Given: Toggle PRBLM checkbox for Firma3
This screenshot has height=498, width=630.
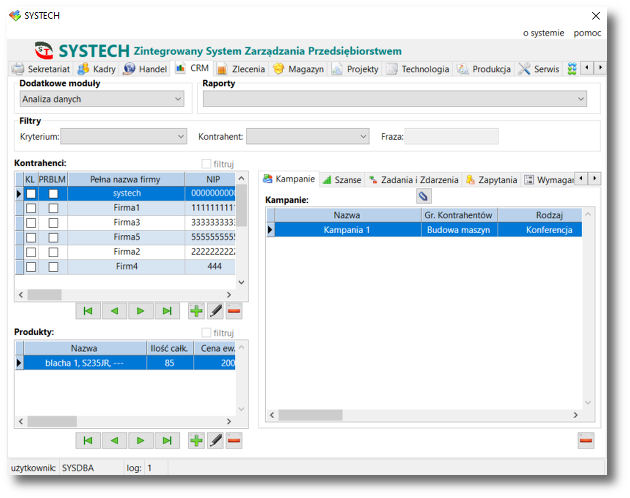Looking at the screenshot, I should point(53,223).
